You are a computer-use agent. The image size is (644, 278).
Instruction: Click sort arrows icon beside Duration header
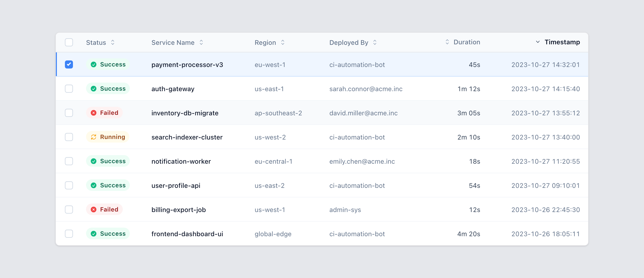coord(447,42)
